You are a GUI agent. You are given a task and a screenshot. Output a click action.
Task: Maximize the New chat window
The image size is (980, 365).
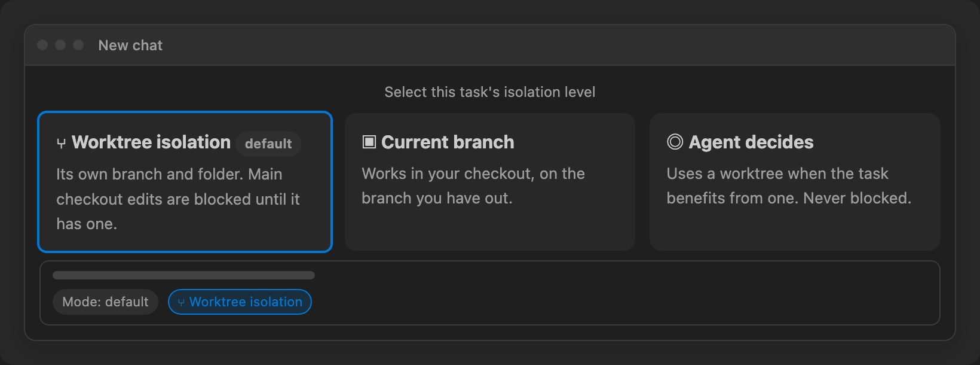(x=78, y=45)
